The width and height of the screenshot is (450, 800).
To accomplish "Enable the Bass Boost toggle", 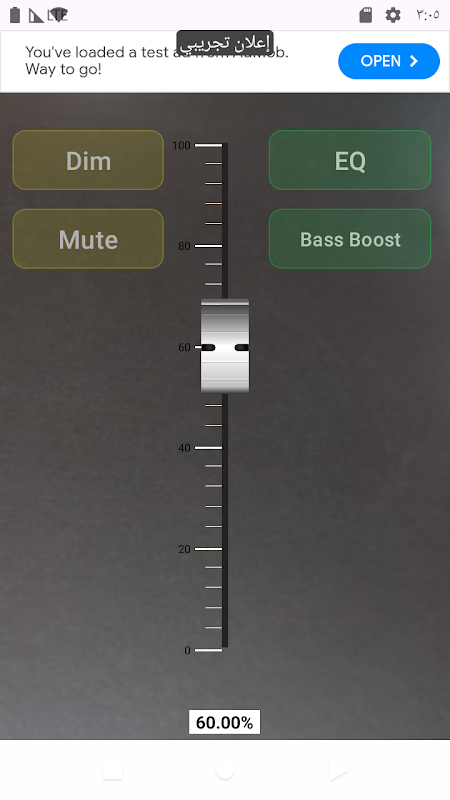I will [349, 239].
